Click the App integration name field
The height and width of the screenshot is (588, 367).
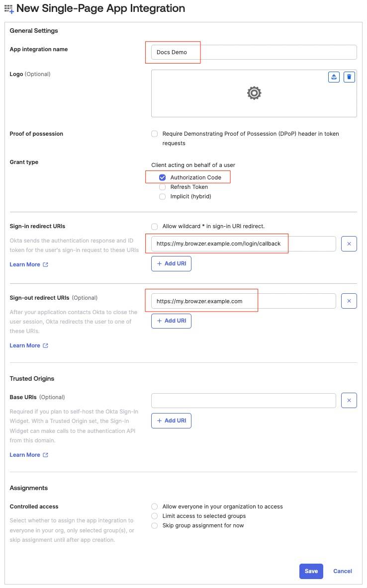254,52
